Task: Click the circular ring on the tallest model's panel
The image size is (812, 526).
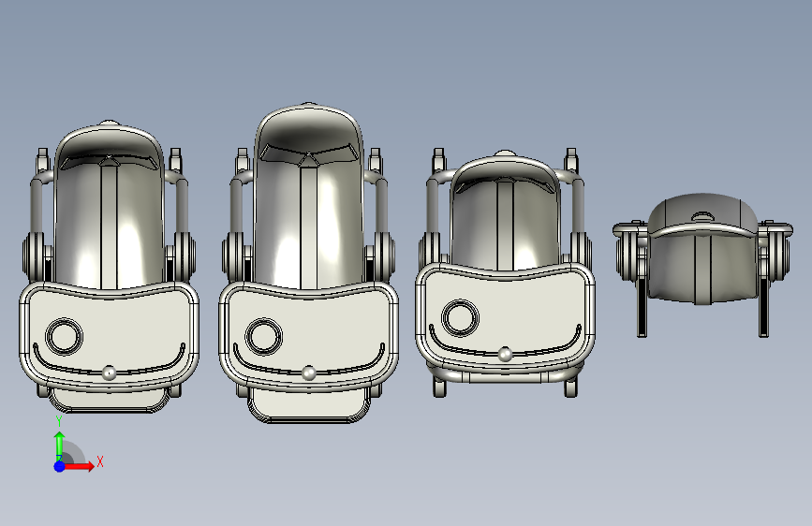Action: pyautogui.click(x=264, y=337)
